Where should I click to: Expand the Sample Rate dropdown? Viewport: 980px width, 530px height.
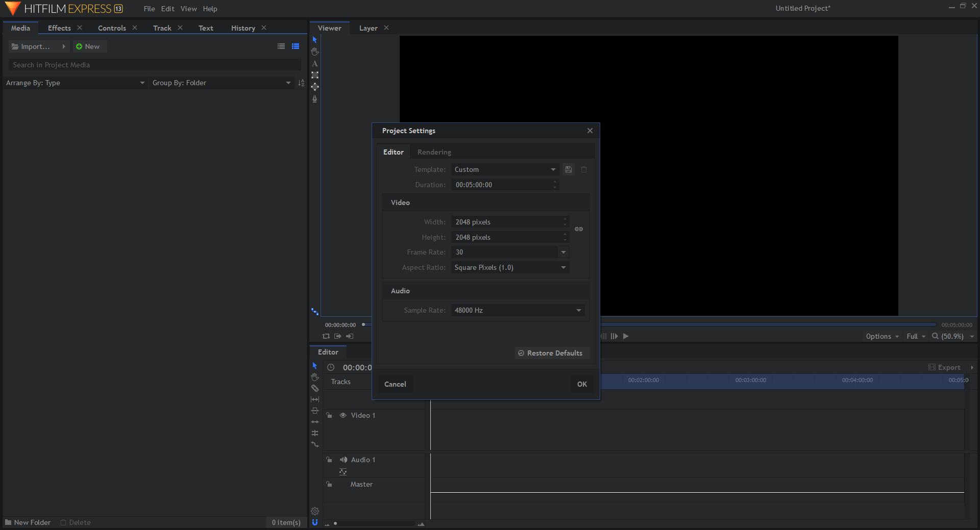pos(517,310)
